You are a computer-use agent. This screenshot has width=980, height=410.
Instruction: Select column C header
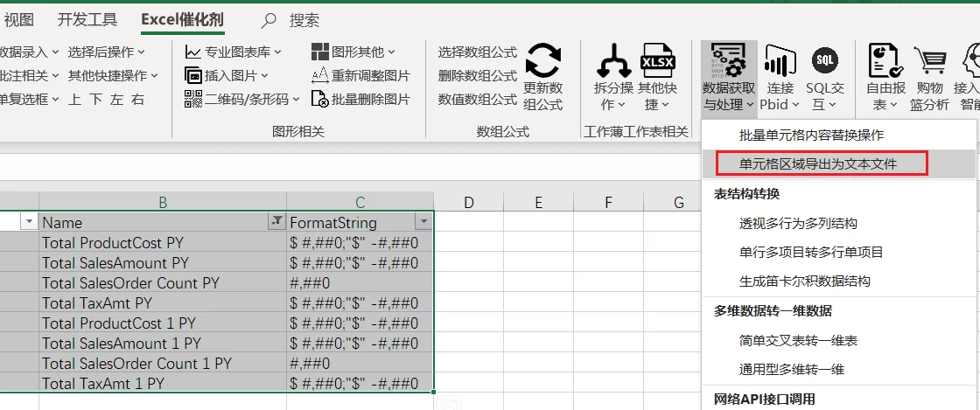click(360, 202)
